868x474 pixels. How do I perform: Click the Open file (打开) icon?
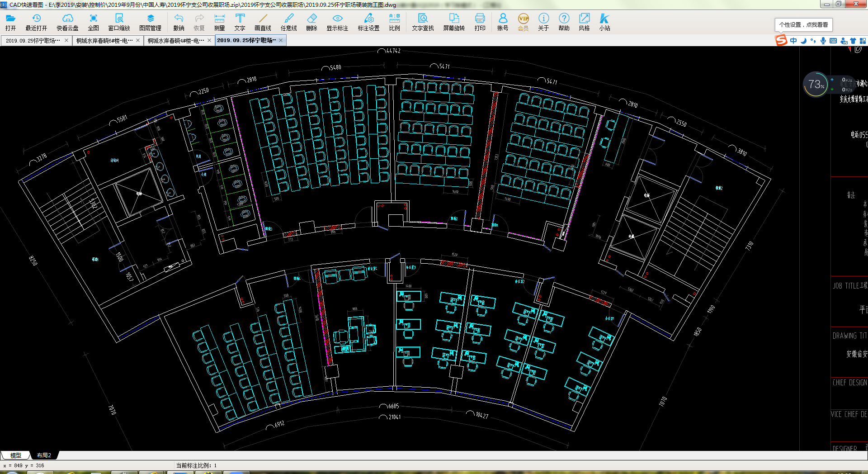[x=10, y=22]
